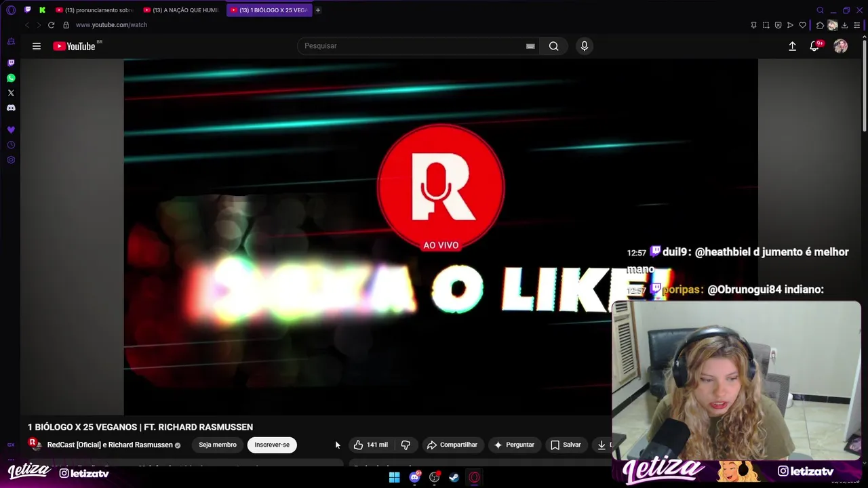The width and height of the screenshot is (868, 488).
Task: Open the browser downloads icon
Action: tap(845, 25)
